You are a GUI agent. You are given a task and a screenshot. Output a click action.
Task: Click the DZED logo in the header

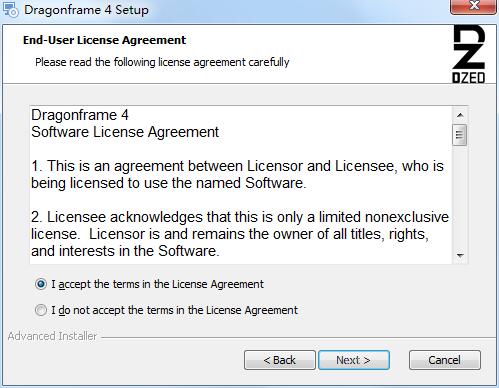click(468, 54)
